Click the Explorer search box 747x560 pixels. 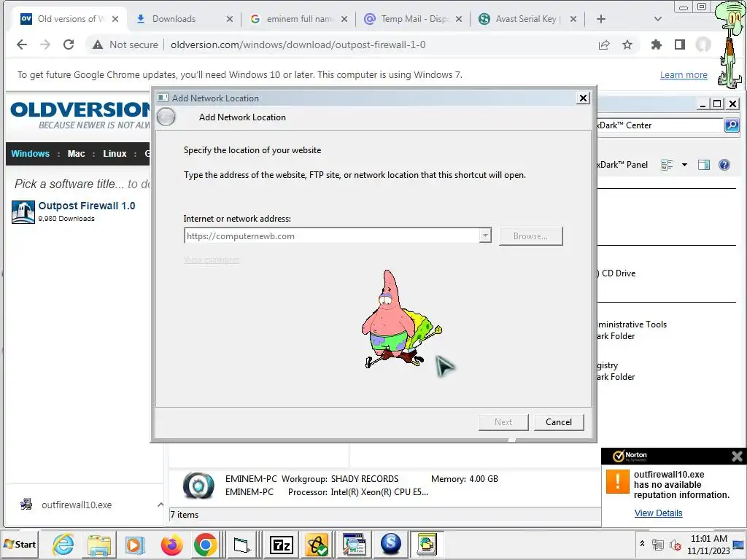click(x=660, y=125)
